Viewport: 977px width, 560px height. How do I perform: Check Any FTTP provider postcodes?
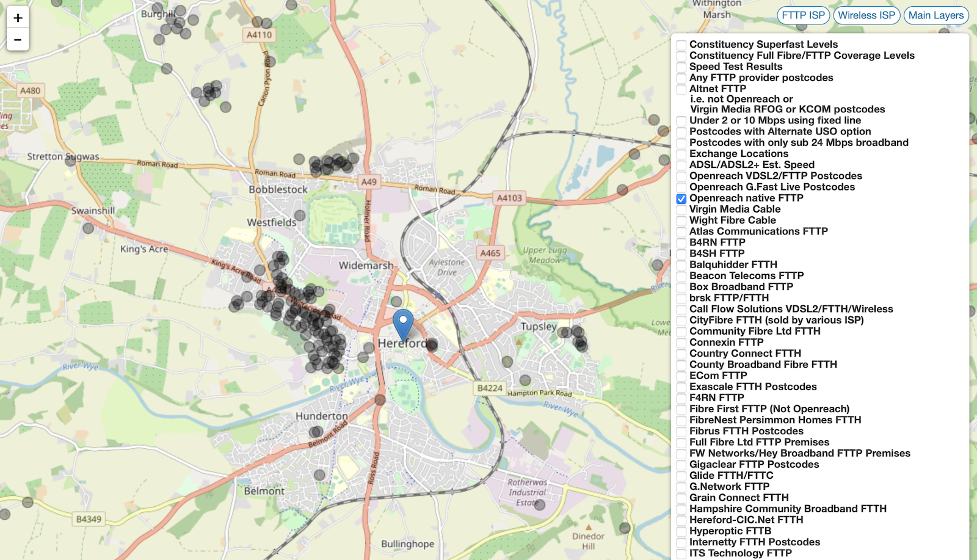682,78
